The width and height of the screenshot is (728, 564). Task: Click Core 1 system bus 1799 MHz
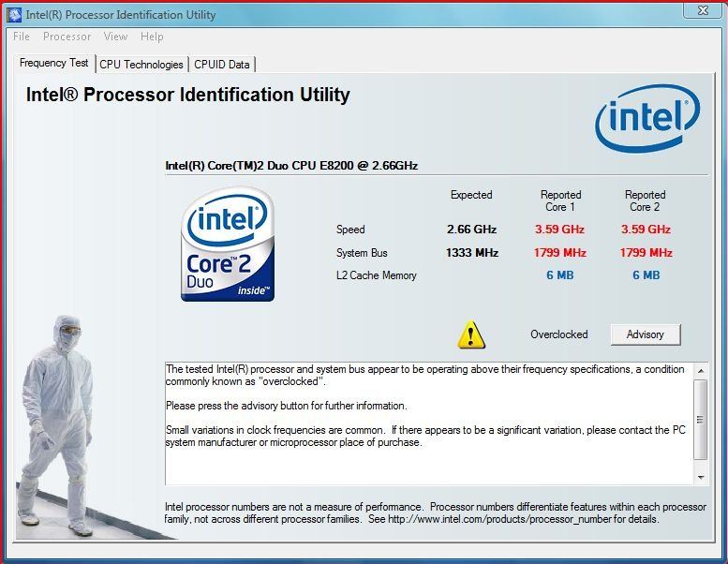point(559,253)
